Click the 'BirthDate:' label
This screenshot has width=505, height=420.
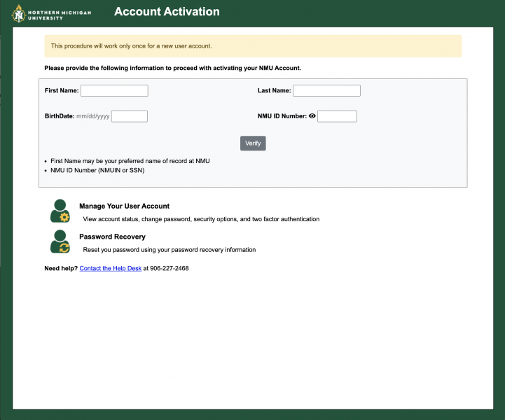pos(60,116)
